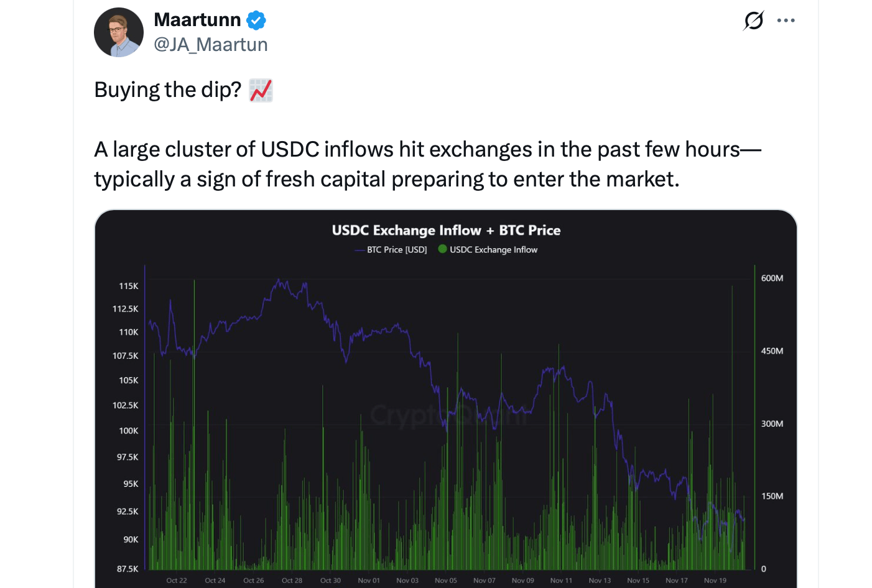Select the 600M right axis label
The width and height of the screenshot is (872, 588).
(772, 278)
